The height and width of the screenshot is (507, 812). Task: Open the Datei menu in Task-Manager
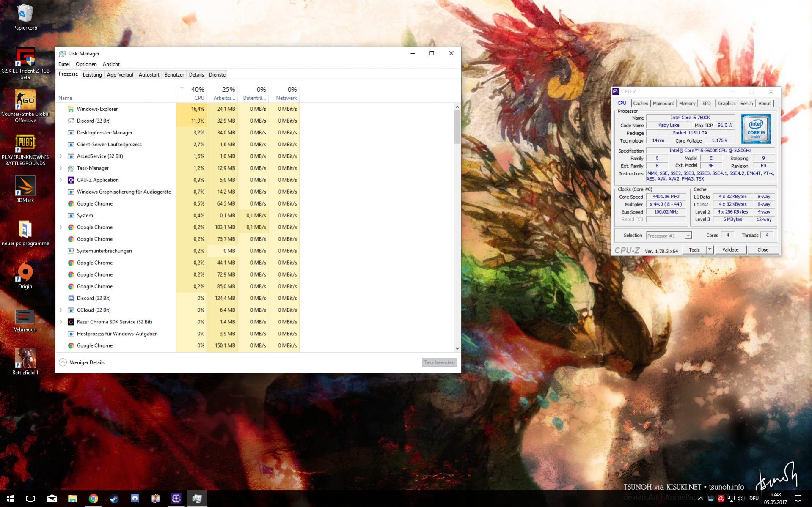pos(64,64)
